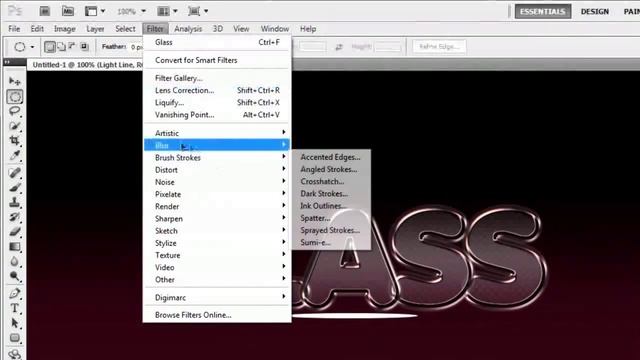Choose Vanishing Point menu item
Viewport: 640px width, 360px height.
point(217,115)
